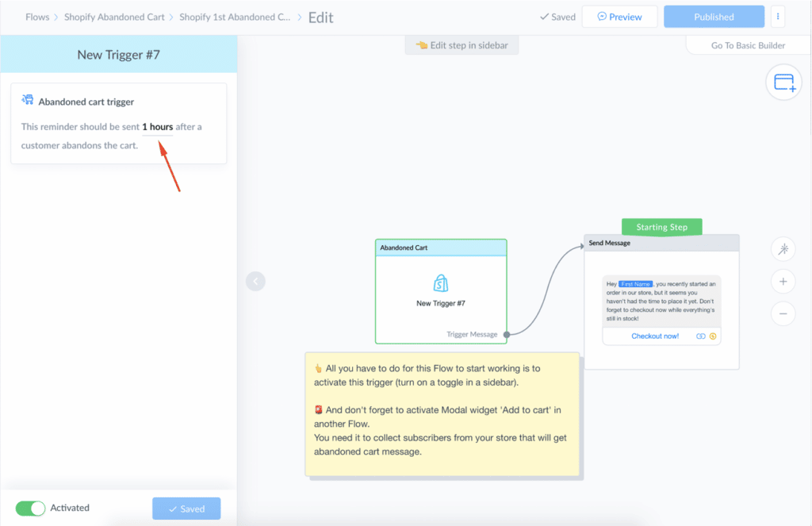
Task: Zoom out with the minus button
Action: [x=783, y=313]
